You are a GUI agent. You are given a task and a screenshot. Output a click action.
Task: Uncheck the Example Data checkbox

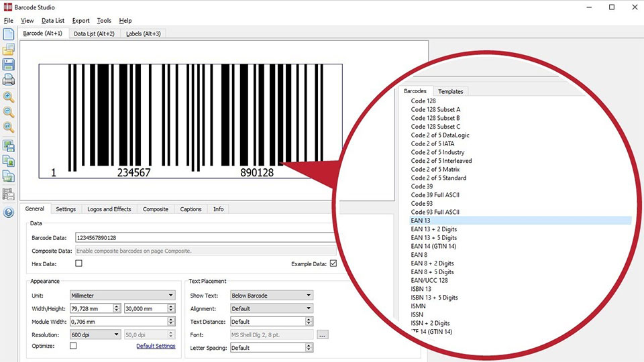[333, 263]
